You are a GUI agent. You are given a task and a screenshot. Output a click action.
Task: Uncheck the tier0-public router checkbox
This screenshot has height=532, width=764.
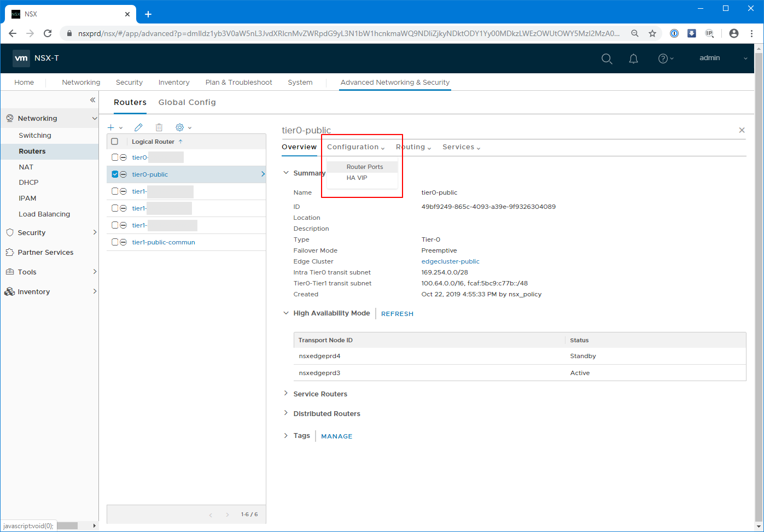115,174
